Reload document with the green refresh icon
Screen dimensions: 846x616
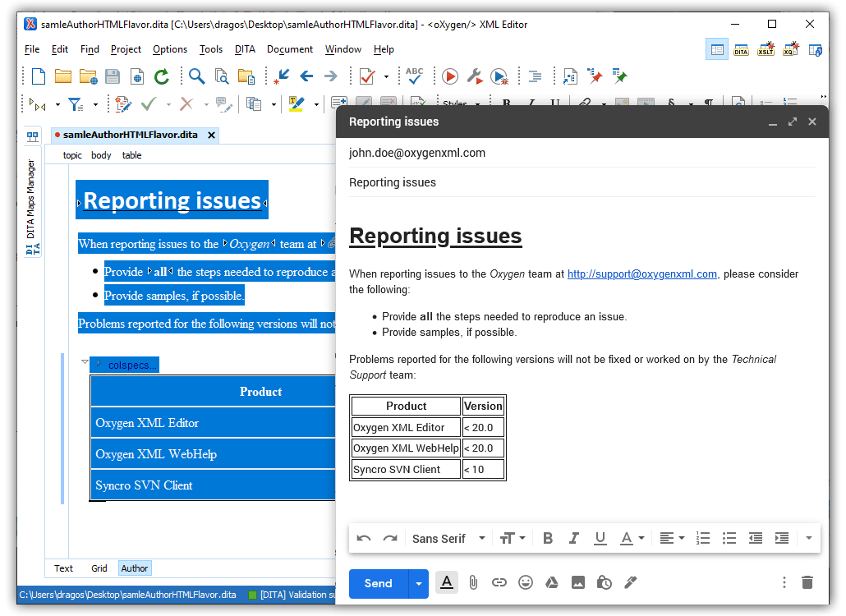tap(161, 76)
